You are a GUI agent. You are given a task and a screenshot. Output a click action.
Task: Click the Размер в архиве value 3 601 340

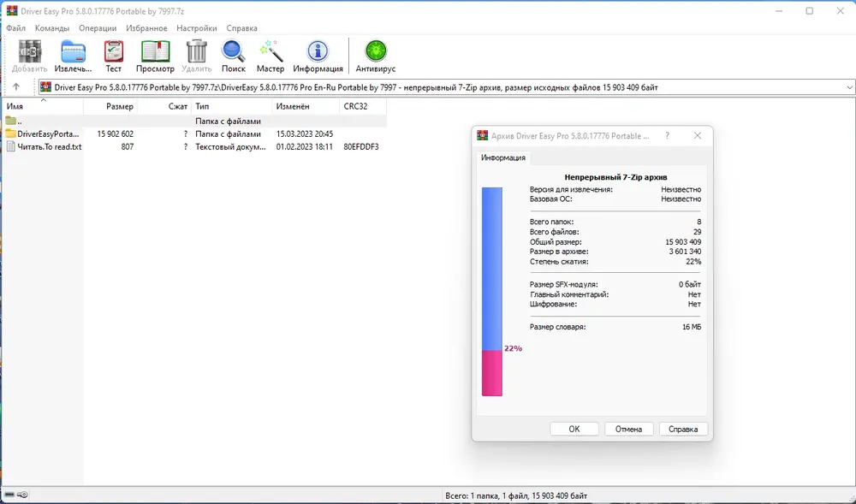685,252
